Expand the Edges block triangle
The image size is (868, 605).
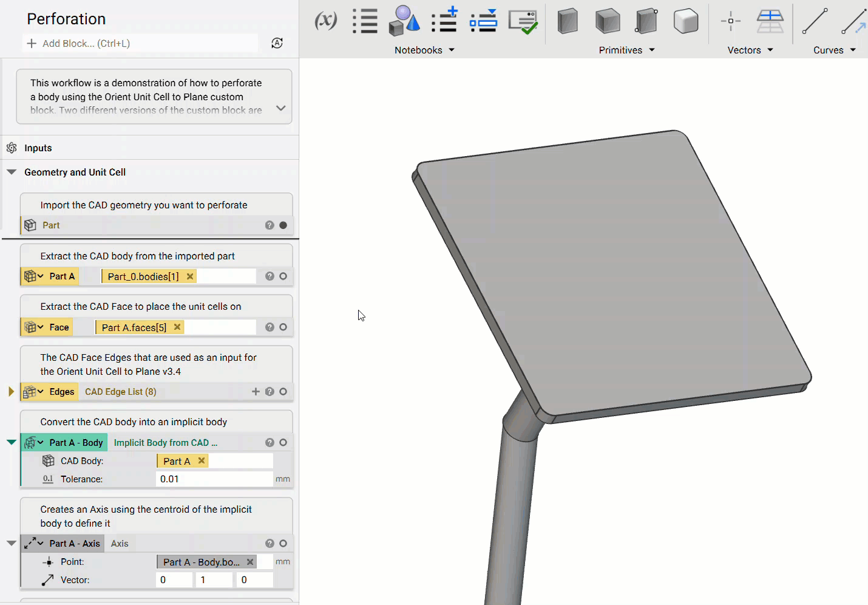click(11, 392)
